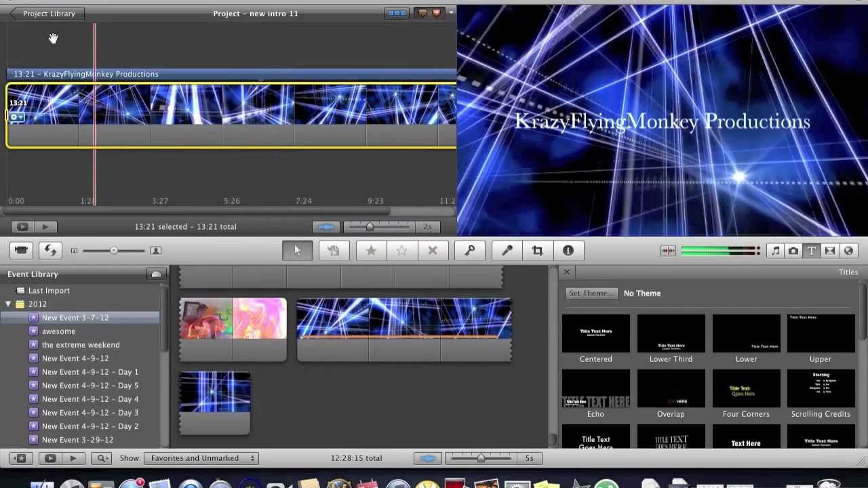Click the 12:28:15 total duration text
868x488 pixels.
356,458
